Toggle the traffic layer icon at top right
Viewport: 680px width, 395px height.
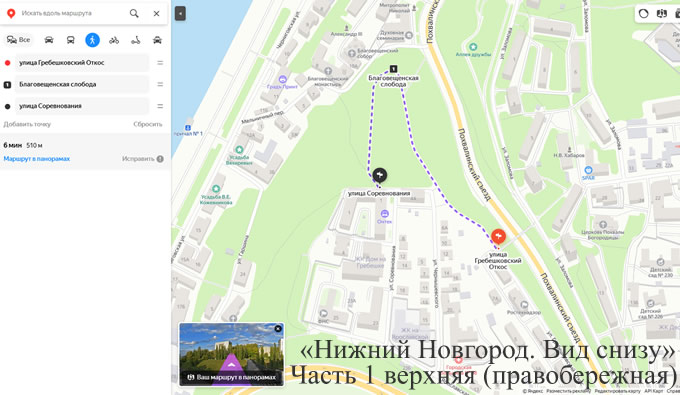(x=643, y=13)
